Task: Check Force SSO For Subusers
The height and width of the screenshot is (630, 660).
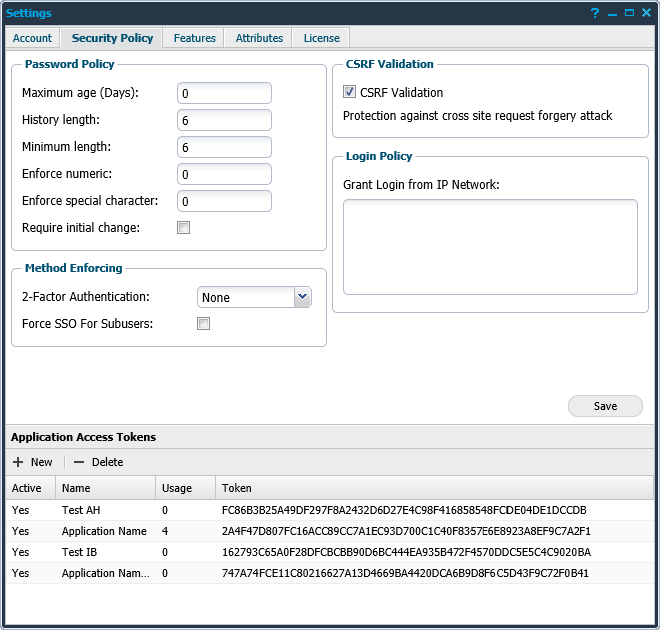Action: pyautogui.click(x=203, y=324)
